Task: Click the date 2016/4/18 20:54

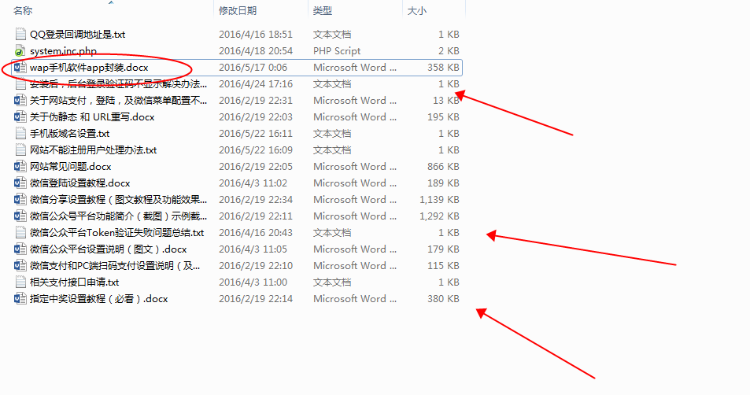Action: 255,51
